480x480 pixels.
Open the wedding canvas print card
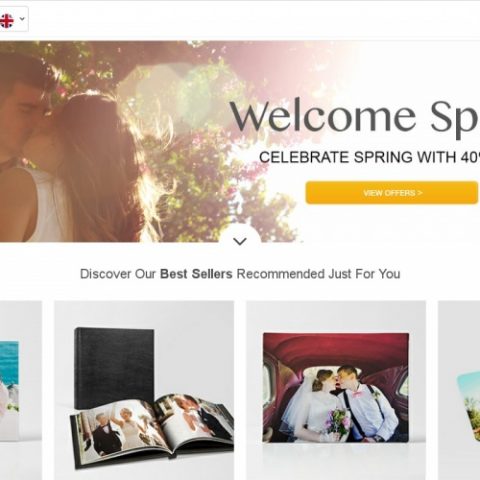(x=336, y=390)
